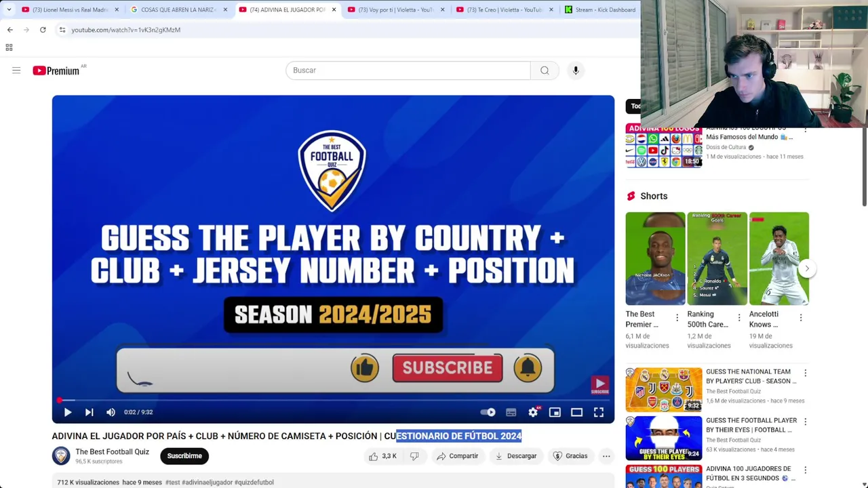Click the video progress bar
868x488 pixels.
[333, 400]
